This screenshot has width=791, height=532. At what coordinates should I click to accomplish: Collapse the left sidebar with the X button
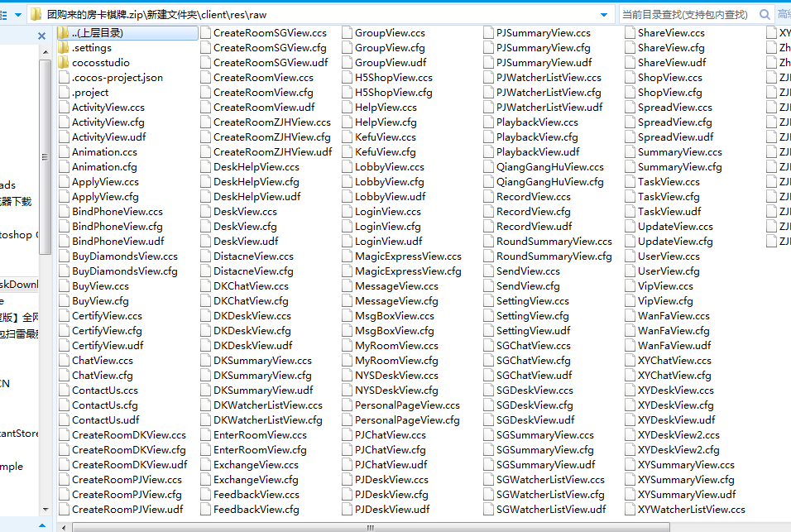pos(42,36)
